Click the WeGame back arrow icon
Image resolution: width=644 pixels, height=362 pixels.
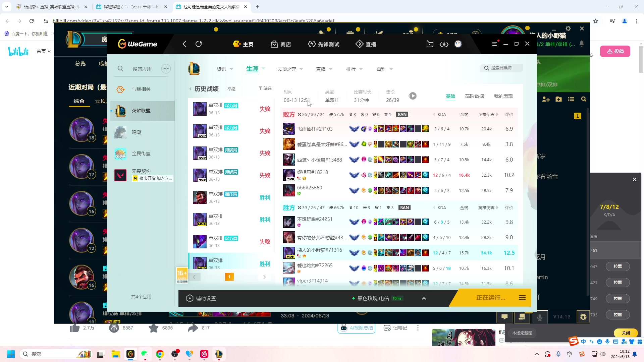pos(184,44)
